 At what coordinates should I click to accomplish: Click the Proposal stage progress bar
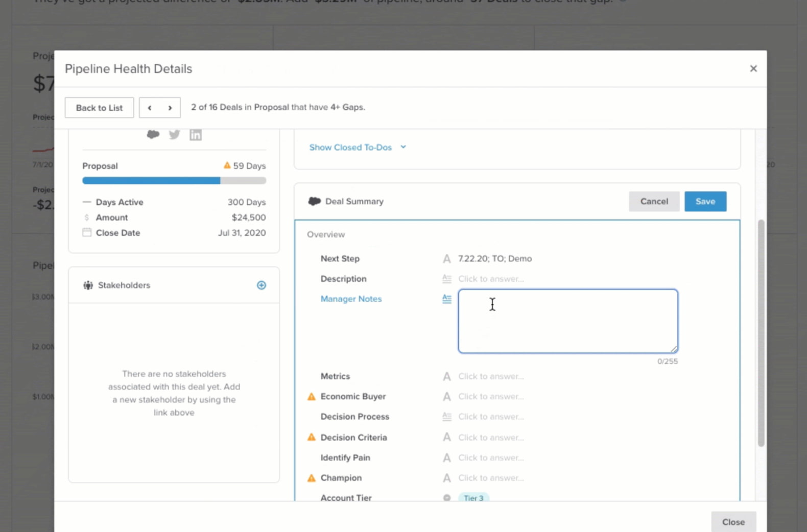click(174, 181)
